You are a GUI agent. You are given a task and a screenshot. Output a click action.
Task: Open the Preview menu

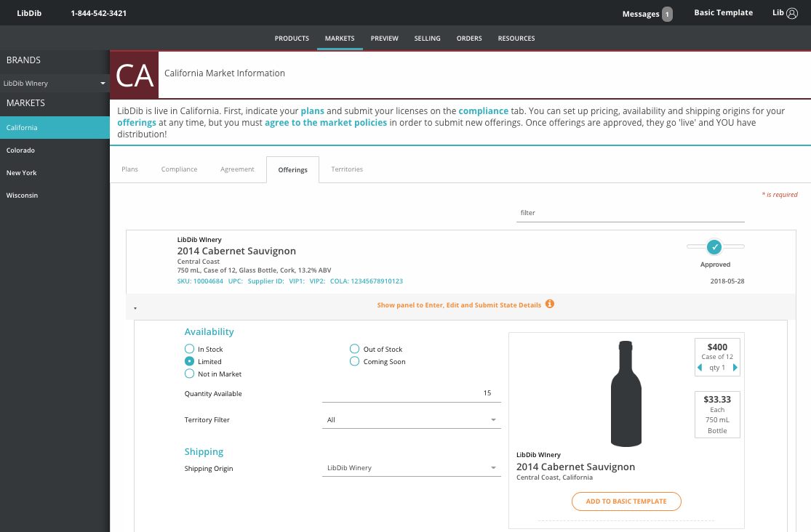pyautogui.click(x=384, y=39)
